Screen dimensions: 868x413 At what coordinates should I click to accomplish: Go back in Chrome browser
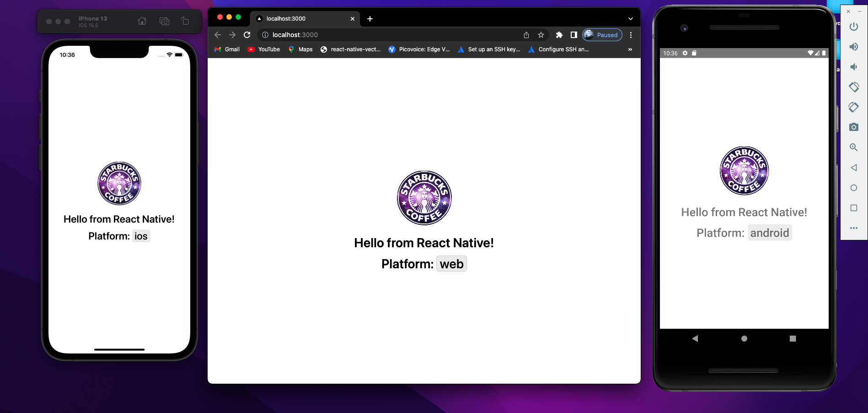click(x=218, y=35)
